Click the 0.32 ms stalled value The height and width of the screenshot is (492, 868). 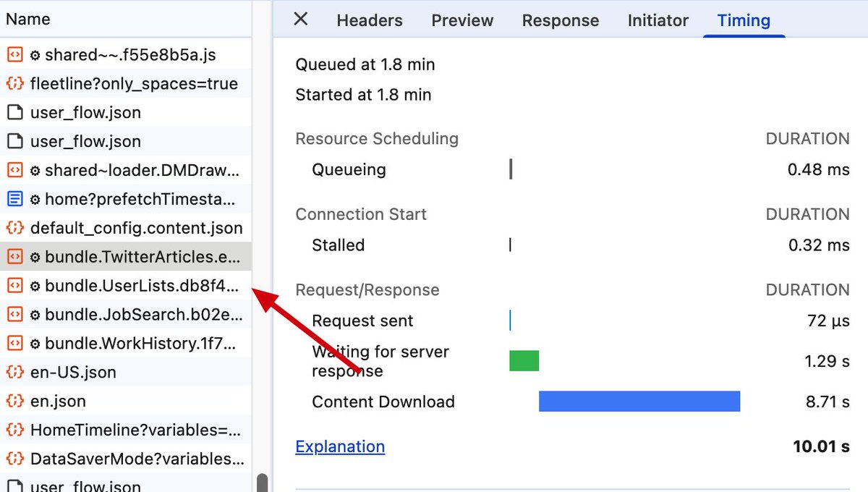click(x=819, y=245)
